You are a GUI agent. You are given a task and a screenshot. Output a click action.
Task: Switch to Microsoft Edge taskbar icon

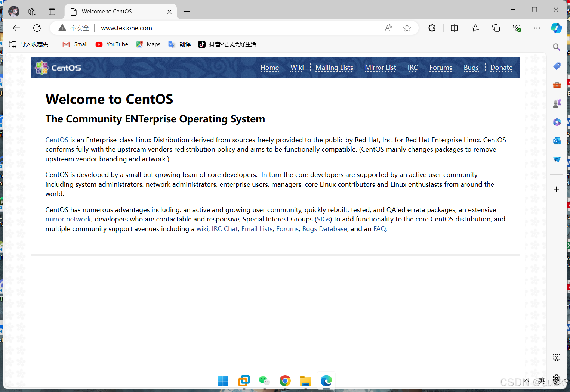(x=326, y=381)
